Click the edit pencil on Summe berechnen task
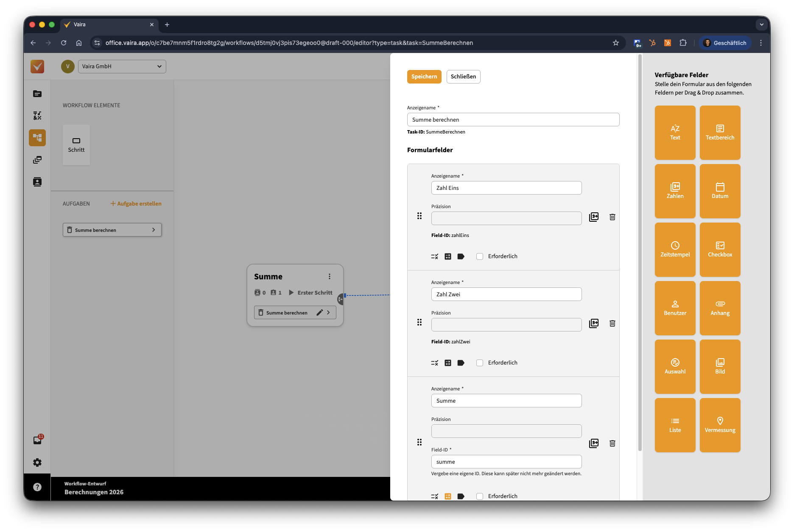The height and width of the screenshot is (532, 794). [319, 312]
